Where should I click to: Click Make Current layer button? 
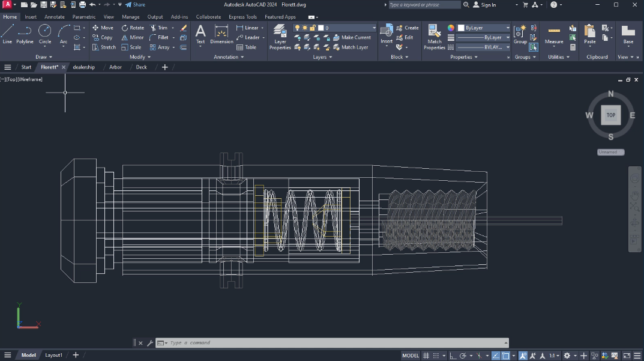[x=352, y=37]
